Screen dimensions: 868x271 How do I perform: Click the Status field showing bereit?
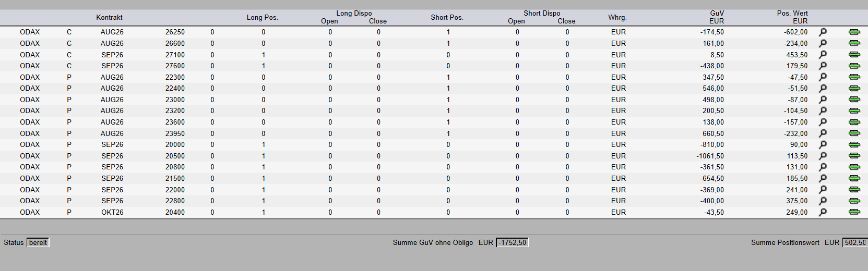click(38, 242)
